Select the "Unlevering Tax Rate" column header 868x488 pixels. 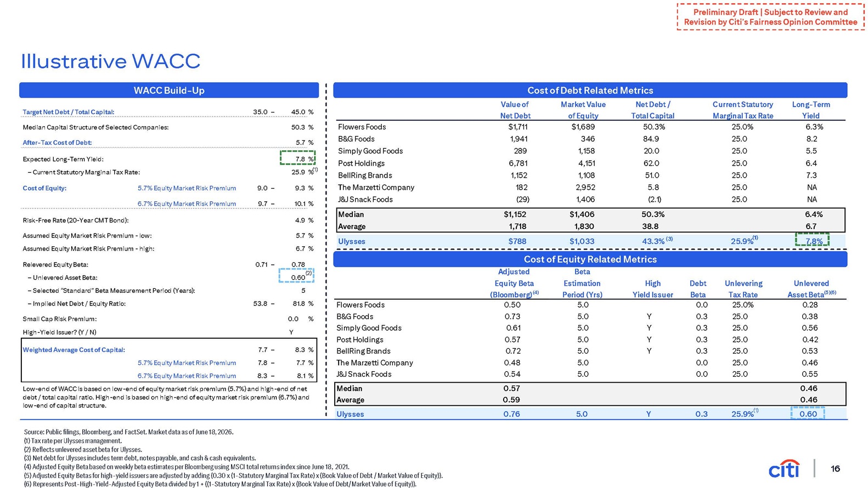coord(743,289)
